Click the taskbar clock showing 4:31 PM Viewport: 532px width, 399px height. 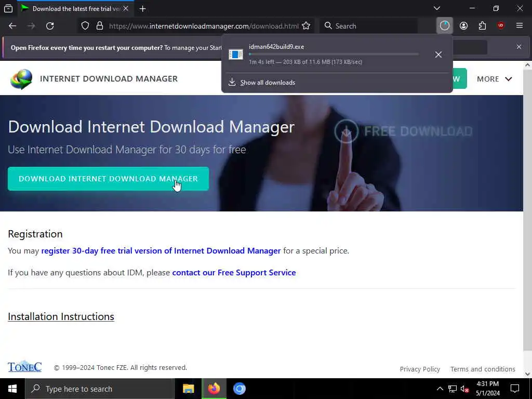tap(487, 389)
